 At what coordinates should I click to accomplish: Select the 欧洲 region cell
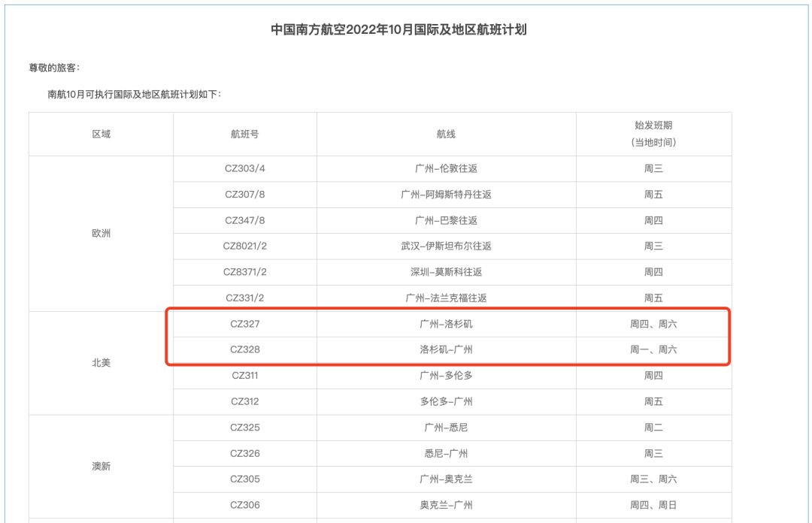point(101,234)
